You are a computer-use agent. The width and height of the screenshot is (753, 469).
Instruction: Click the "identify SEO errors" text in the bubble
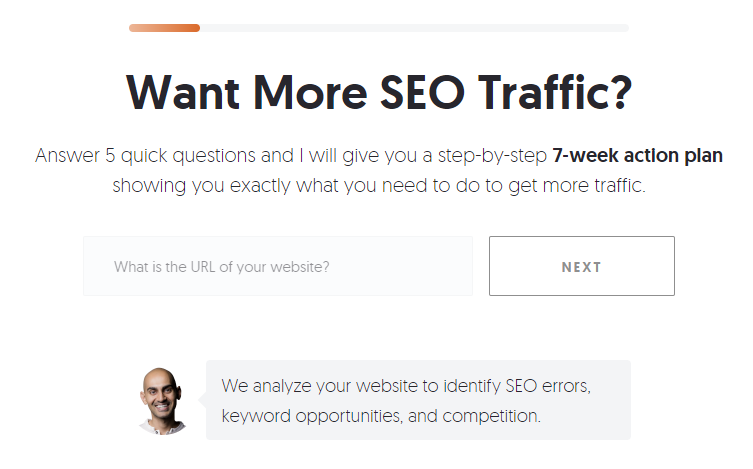(x=517, y=386)
